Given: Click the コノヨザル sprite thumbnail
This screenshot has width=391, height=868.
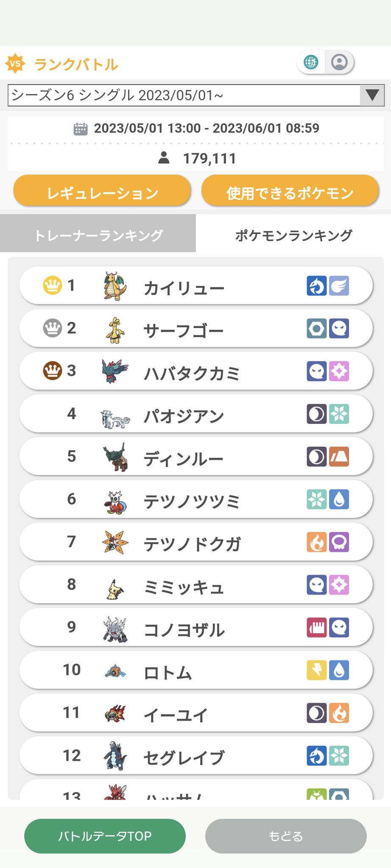Looking at the screenshot, I should (115, 629).
